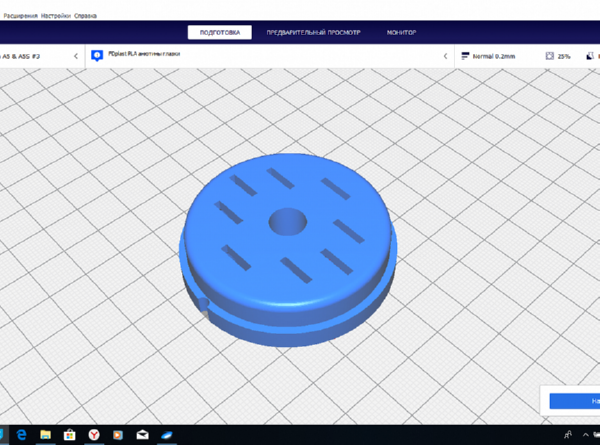Open the Normal 0.2mm profile icon
Image resolution: width=600 pixels, height=445 pixels.
(x=465, y=56)
